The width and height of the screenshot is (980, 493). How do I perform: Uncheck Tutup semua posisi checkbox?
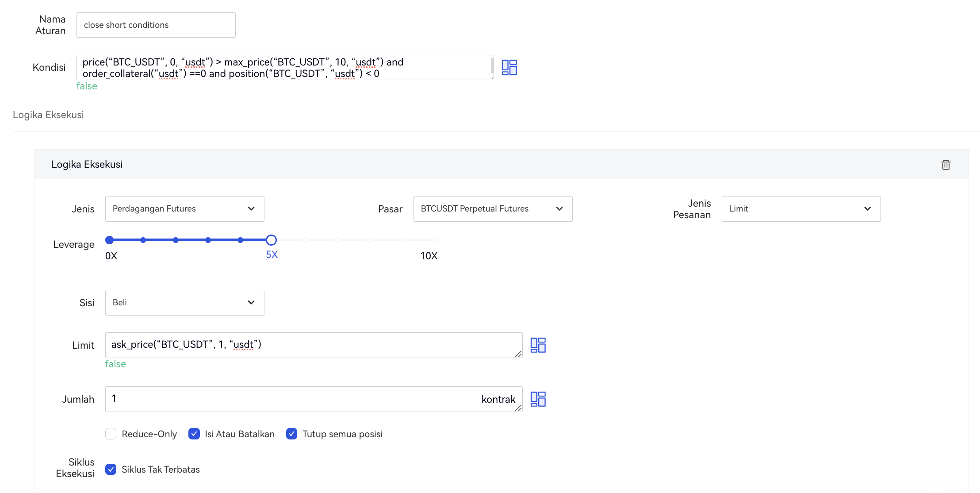(x=291, y=434)
